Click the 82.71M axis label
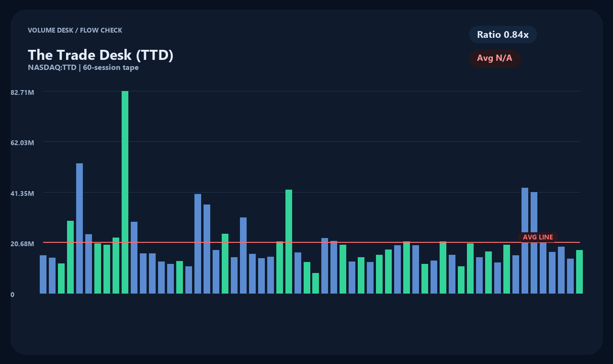The width and height of the screenshot is (613, 364). (23, 92)
